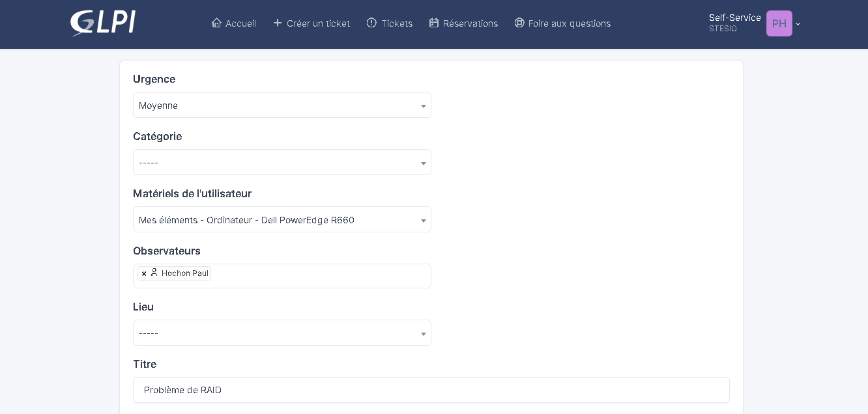The image size is (868, 414).
Task: Click the Créer un ticket link
Action: 318,23
